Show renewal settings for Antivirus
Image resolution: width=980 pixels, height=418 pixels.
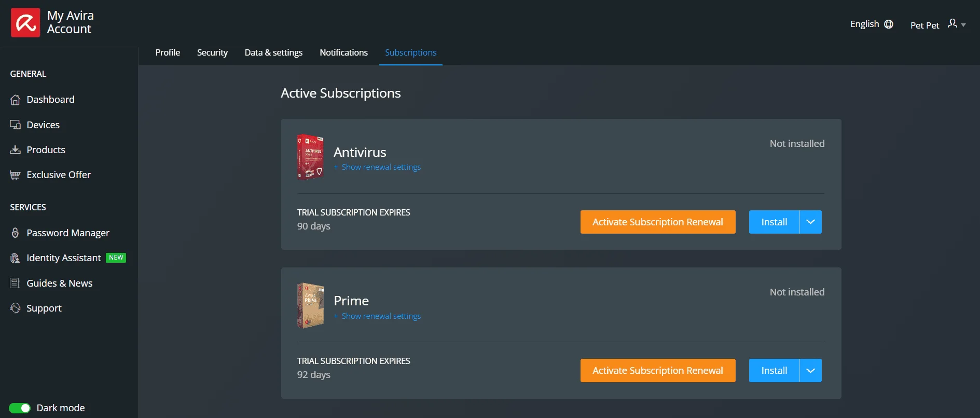click(x=381, y=167)
